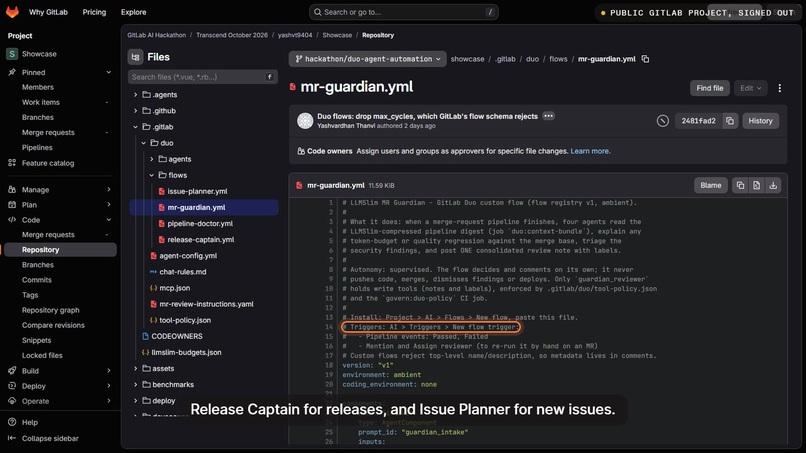Show the pipeline status icon

tap(663, 121)
